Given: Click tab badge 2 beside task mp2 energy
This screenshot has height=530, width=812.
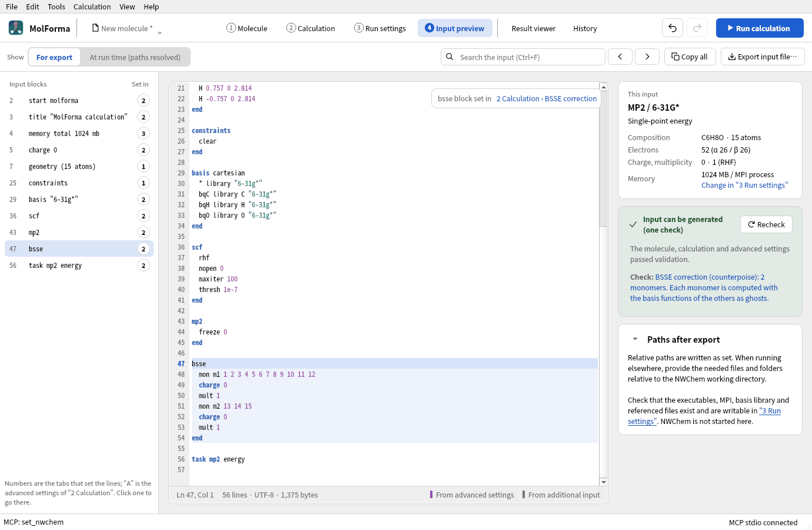Looking at the screenshot, I should coord(144,266).
